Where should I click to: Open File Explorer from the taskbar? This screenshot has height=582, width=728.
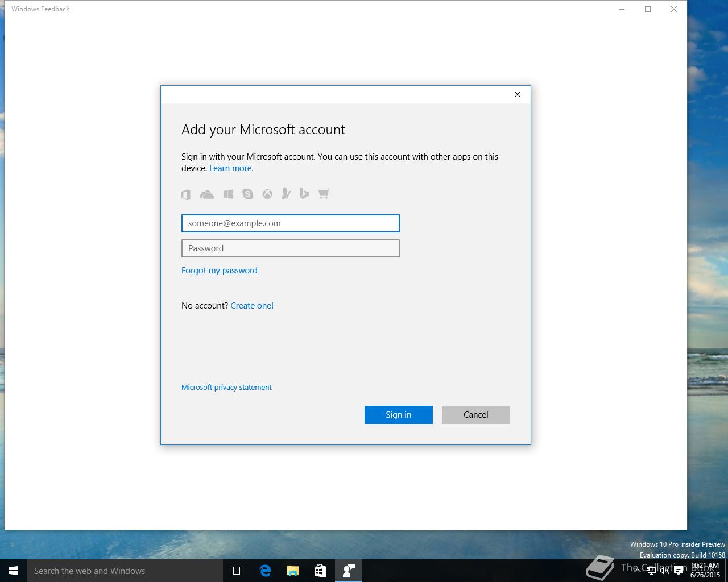click(x=293, y=571)
